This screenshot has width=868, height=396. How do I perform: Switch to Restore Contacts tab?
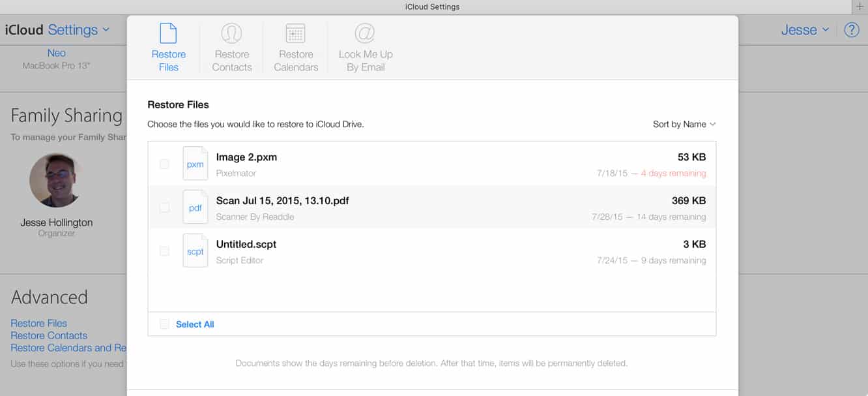232,48
